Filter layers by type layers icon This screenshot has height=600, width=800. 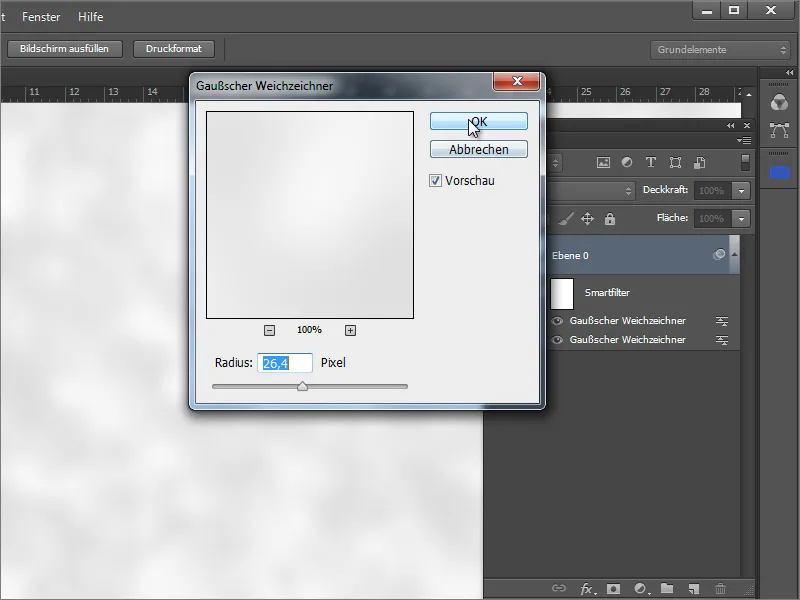651,162
